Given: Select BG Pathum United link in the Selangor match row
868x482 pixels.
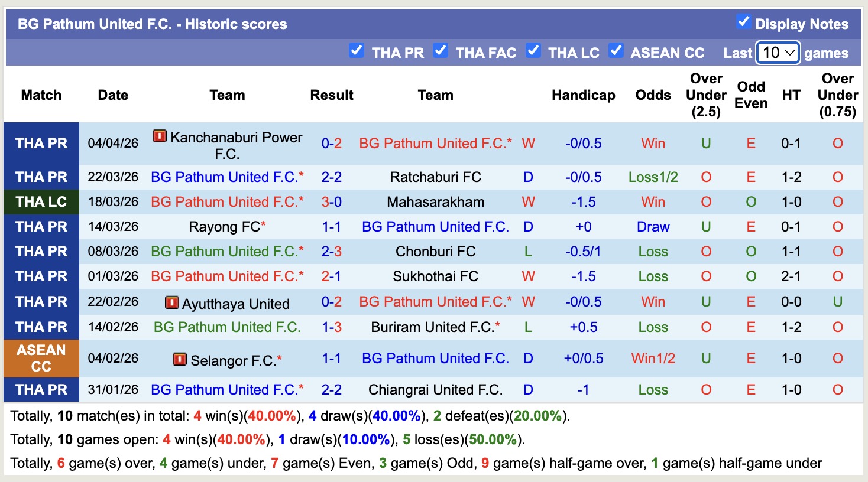Looking at the screenshot, I should click(x=435, y=359).
